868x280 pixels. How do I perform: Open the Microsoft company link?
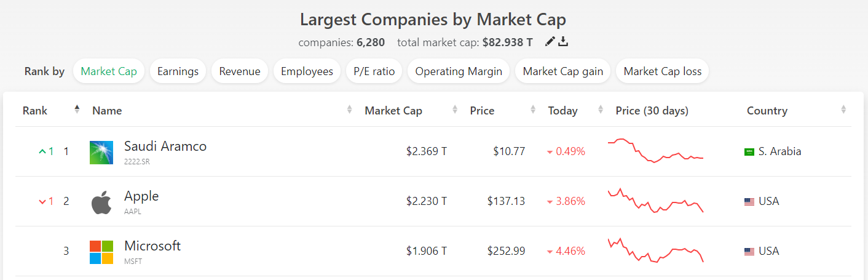pos(152,246)
